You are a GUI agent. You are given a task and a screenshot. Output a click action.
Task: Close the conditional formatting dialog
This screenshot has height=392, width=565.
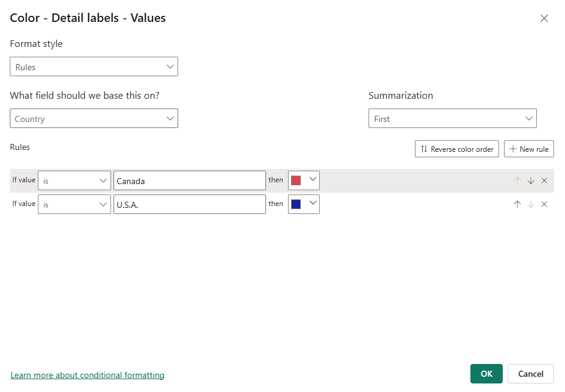[544, 18]
